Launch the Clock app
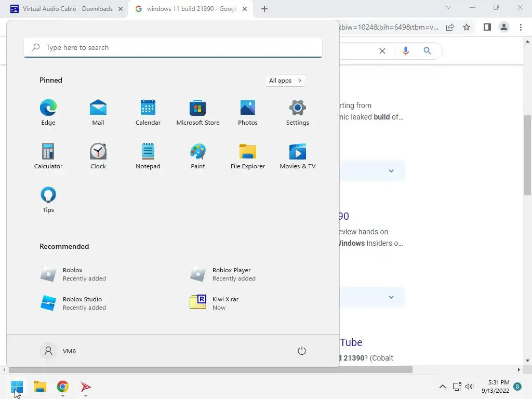 click(98, 156)
